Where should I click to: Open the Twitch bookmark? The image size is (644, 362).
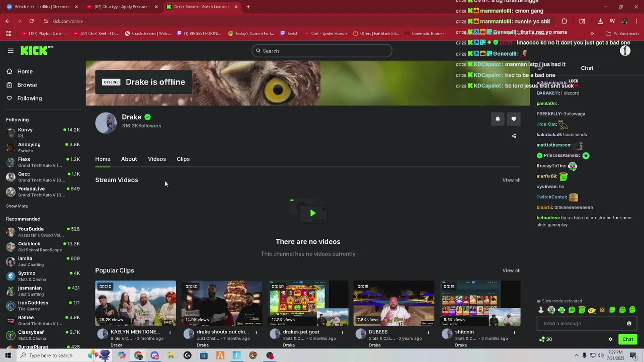289,34
